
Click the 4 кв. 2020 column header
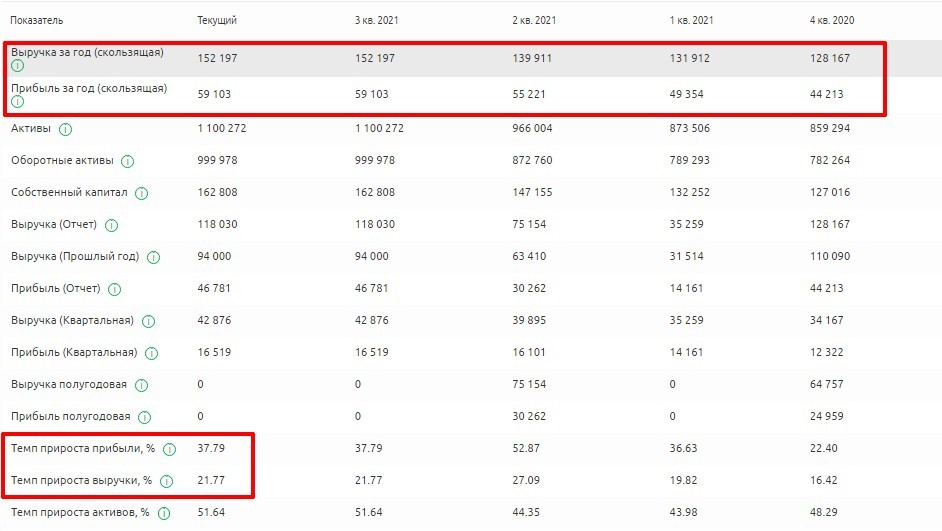(x=831, y=21)
